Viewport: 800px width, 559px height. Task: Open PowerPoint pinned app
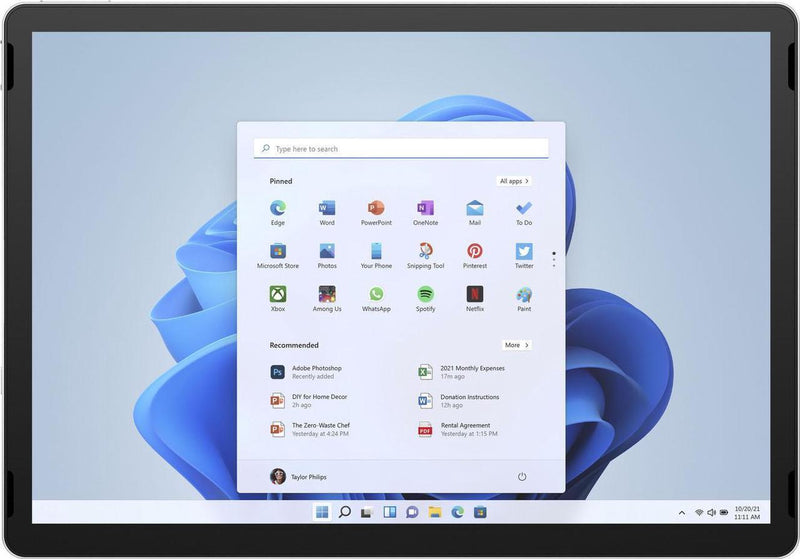coord(376,213)
